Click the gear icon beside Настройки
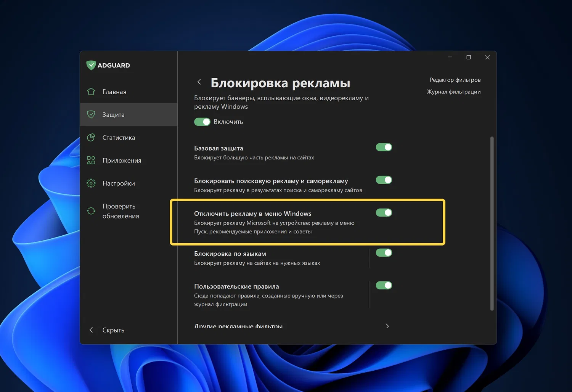This screenshot has width=572, height=392. 91,183
